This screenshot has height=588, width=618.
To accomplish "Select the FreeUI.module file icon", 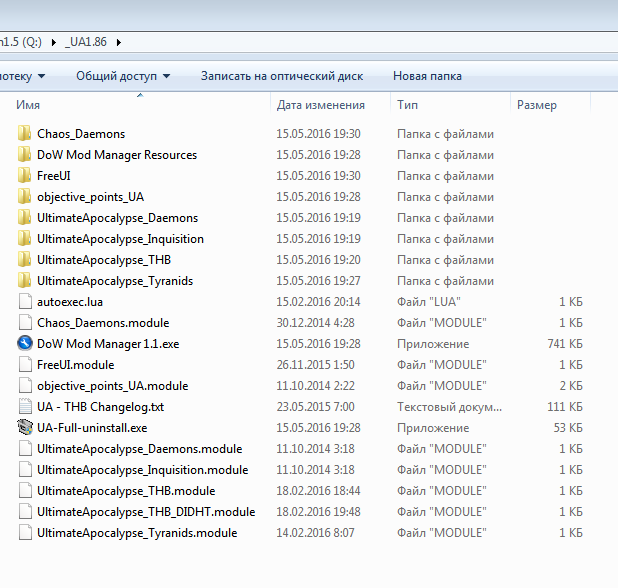I will pyautogui.click(x=25, y=365).
